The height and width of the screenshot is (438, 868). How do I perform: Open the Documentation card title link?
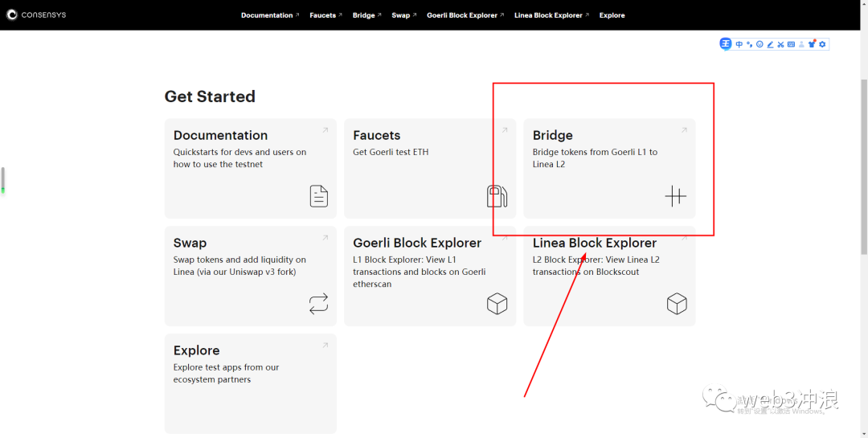[x=220, y=135]
